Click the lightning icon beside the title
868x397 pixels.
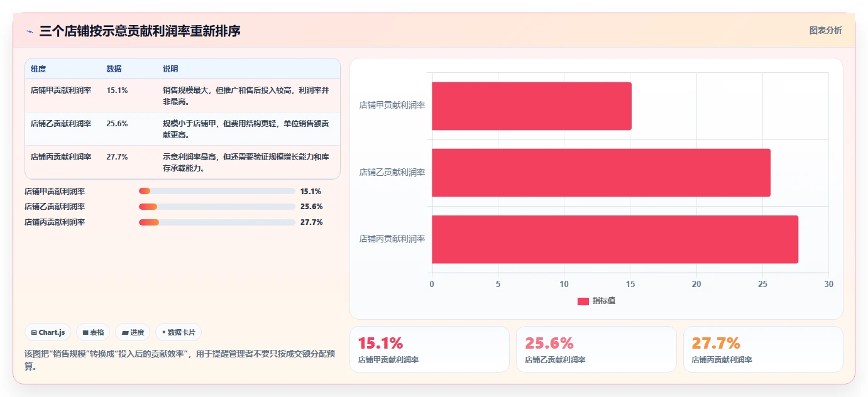pyautogui.click(x=30, y=31)
